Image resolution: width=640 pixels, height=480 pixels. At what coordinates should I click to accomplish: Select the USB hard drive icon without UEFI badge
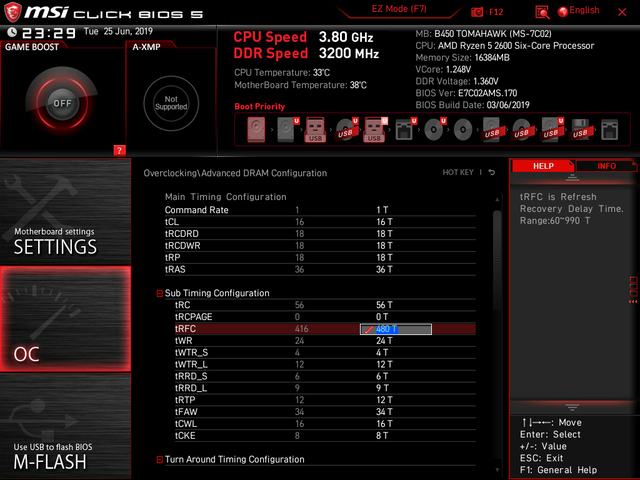point(492,130)
